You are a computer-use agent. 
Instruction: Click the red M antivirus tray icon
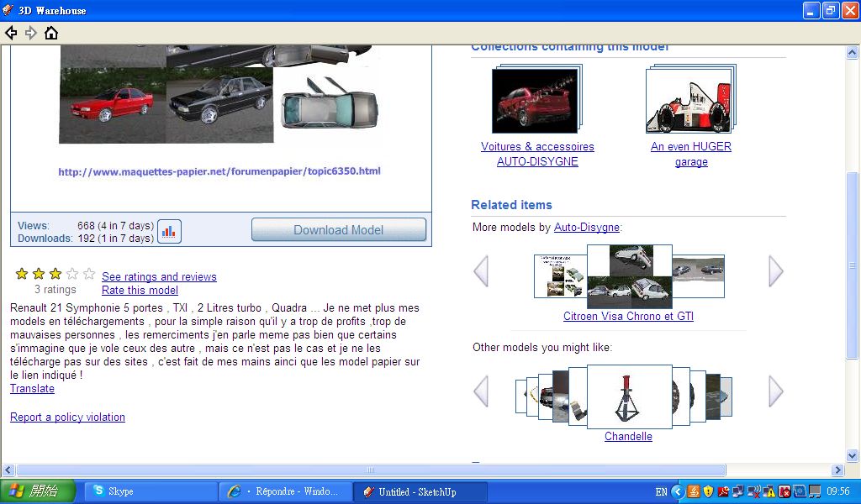(x=784, y=491)
